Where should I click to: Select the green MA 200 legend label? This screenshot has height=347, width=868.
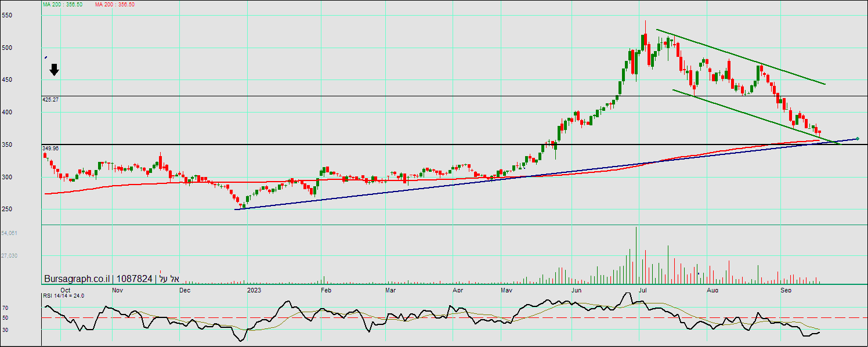pyautogui.click(x=63, y=4)
